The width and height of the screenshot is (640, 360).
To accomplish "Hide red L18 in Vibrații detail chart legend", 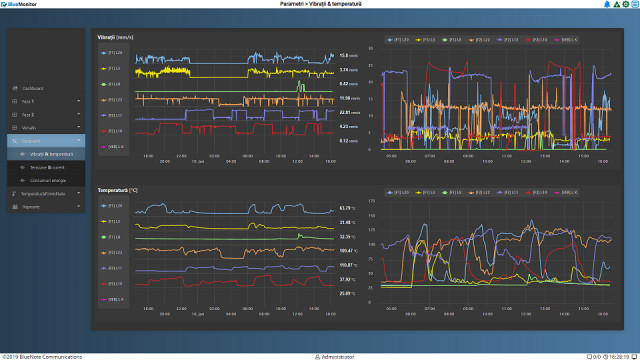I will pos(536,40).
